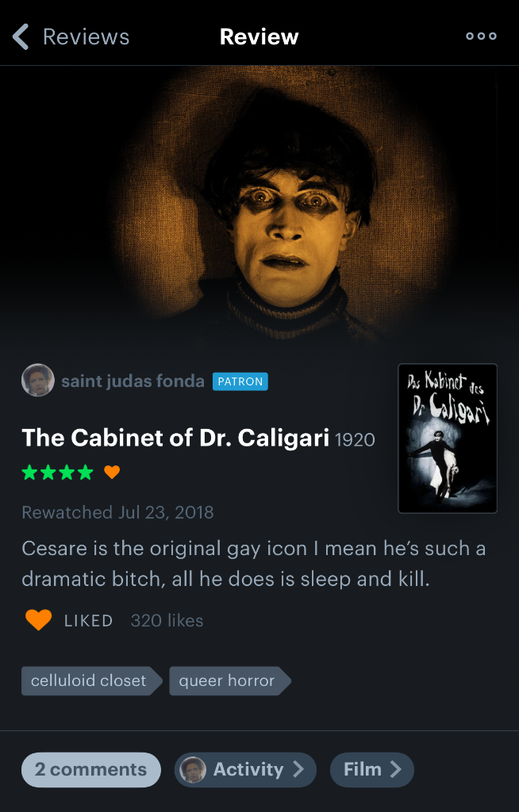Tap the avatar inside Activity button
Image resolution: width=519 pixels, height=812 pixels.
[x=193, y=769]
